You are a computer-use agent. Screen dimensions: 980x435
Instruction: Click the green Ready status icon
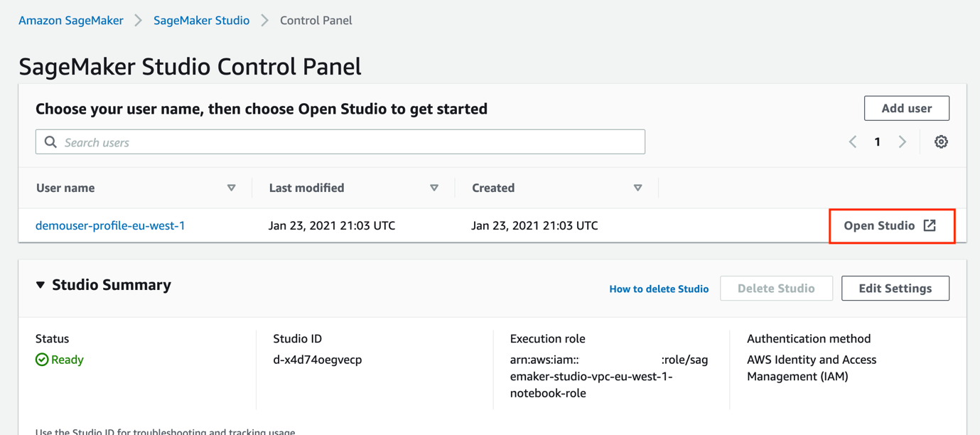[x=42, y=360]
